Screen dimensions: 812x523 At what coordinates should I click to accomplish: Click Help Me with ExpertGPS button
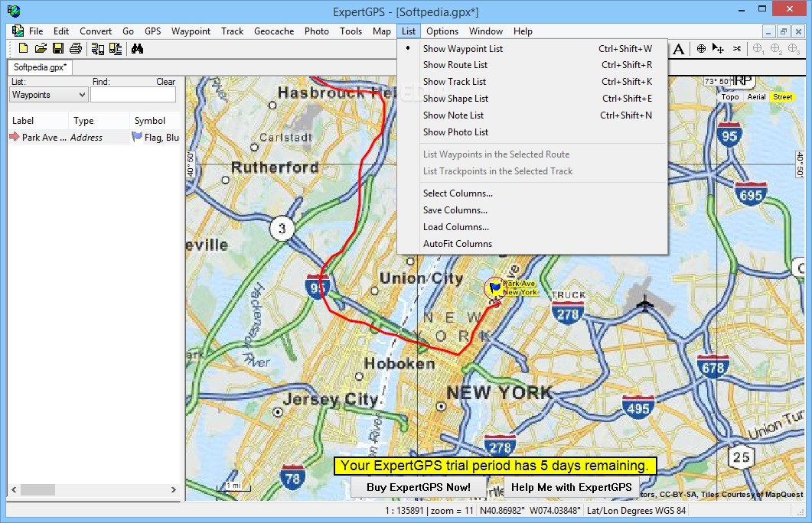coord(571,487)
